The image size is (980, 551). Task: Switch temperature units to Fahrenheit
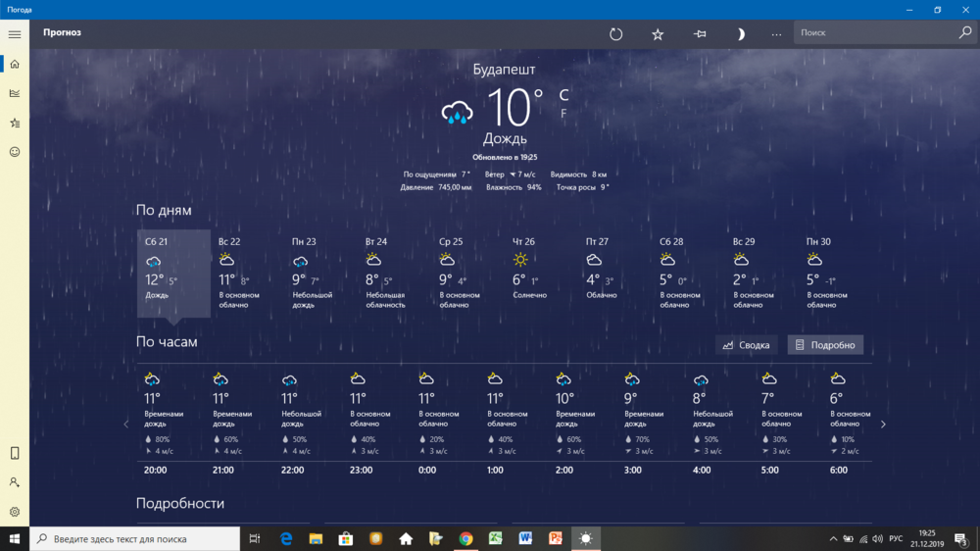(x=563, y=113)
